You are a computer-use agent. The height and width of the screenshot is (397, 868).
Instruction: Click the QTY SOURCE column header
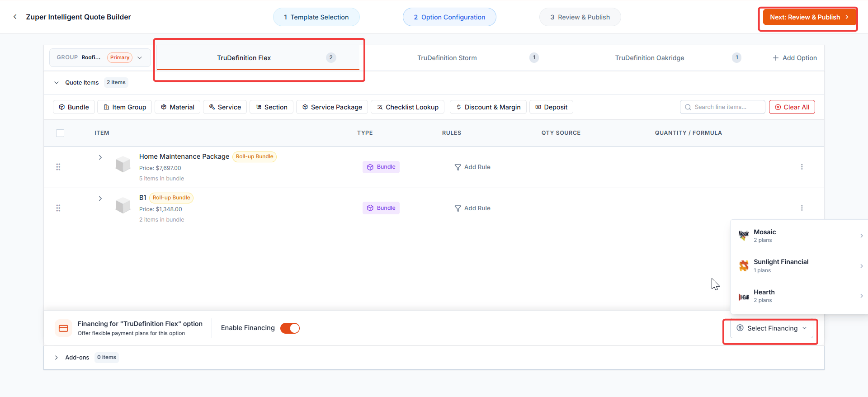tap(561, 133)
